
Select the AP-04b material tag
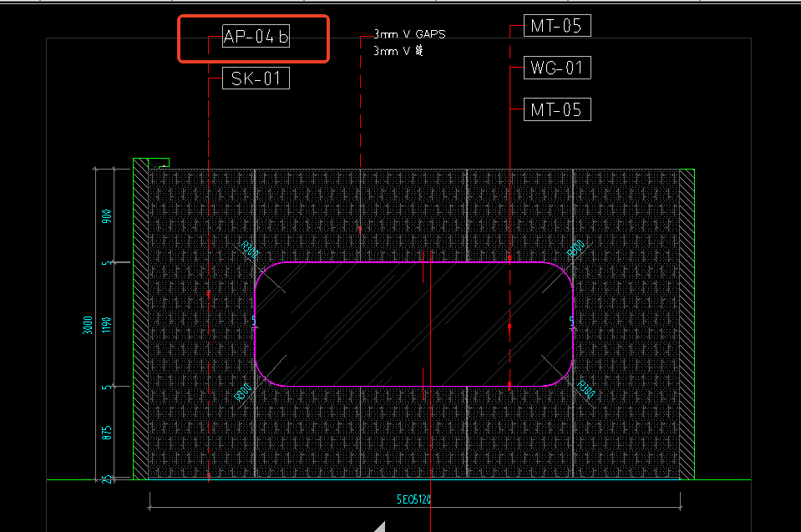point(256,37)
